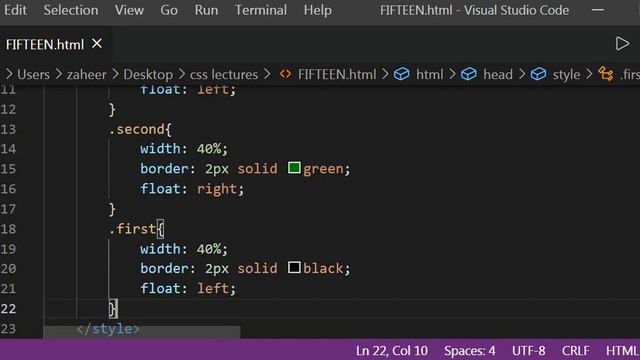Click 'width: 40%;' on line 19

184,249
